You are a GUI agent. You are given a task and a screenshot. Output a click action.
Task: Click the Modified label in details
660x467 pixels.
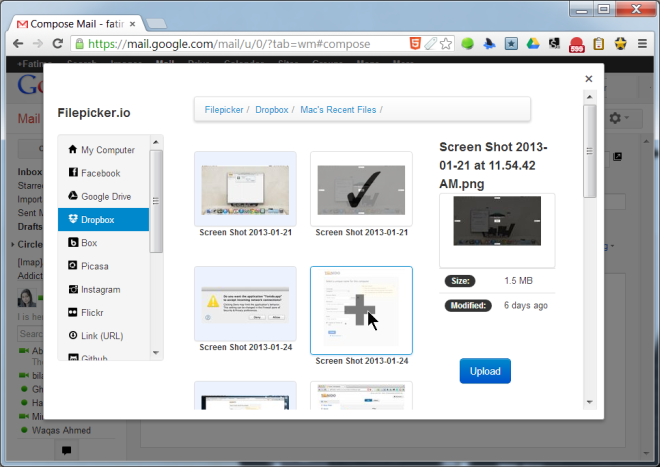(x=468, y=305)
